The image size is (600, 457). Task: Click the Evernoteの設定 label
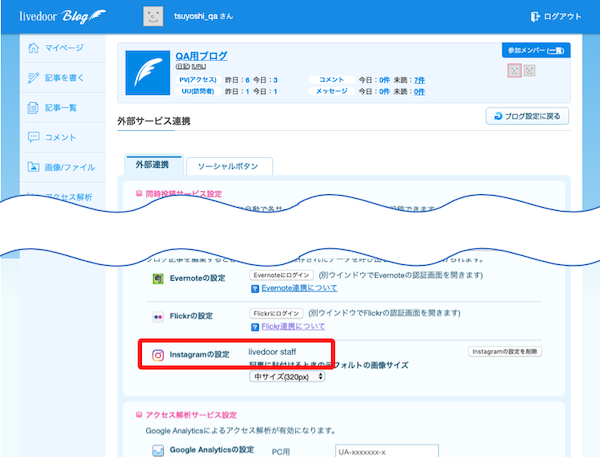[197, 278]
